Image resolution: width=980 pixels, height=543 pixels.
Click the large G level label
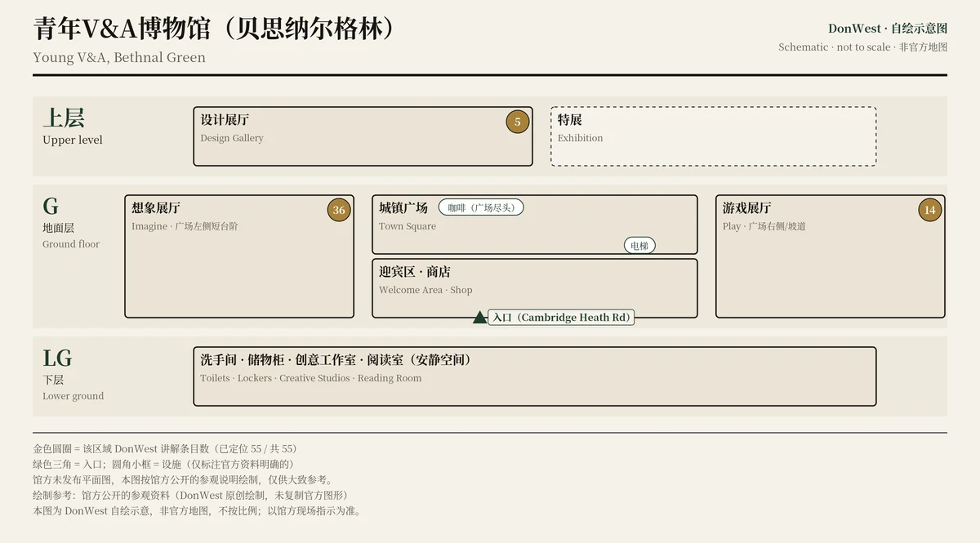[x=51, y=207]
